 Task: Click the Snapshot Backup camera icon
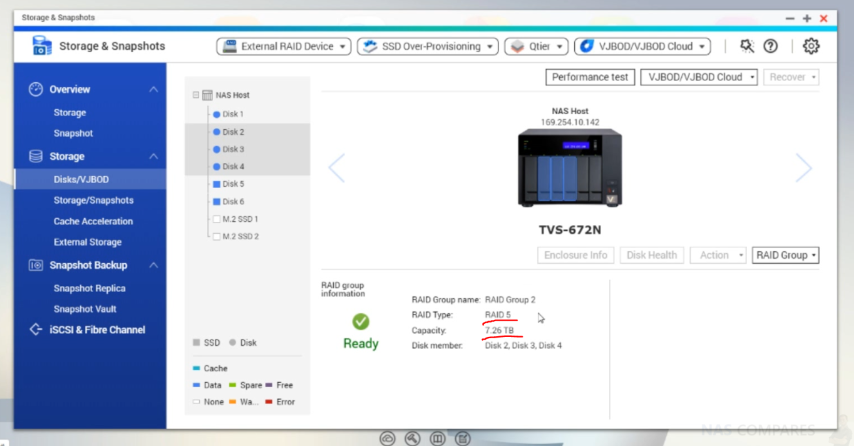click(36, 265)
